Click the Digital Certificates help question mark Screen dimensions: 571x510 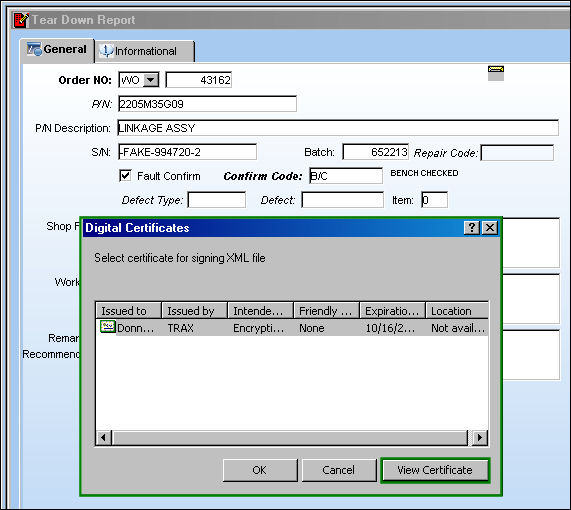pos(472,228)
